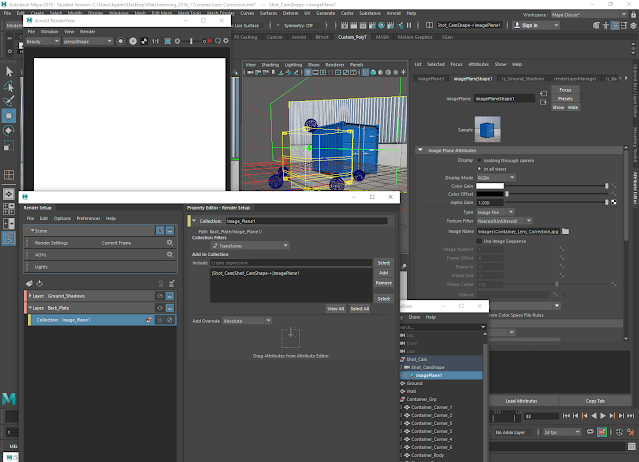Viewport: 639px width, 462px height.
Task: Toggle crop region icon in Arnold RenderView
Action: (167, 41)
